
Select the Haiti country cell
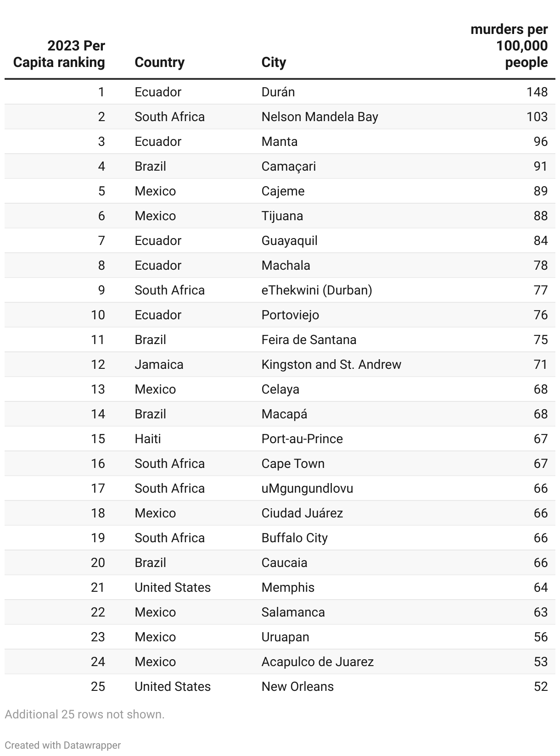(148, 439)
